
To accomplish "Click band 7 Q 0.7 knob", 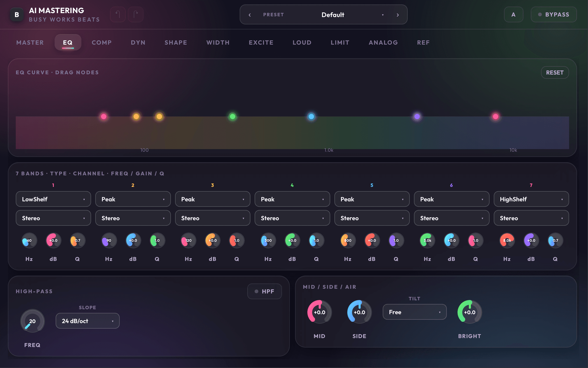I will click(x=555, y=240).
